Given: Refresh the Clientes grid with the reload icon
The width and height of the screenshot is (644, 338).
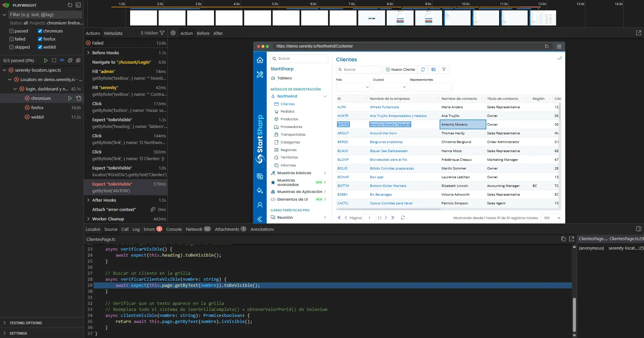Looking at the screenshot, I should [423, 70].
